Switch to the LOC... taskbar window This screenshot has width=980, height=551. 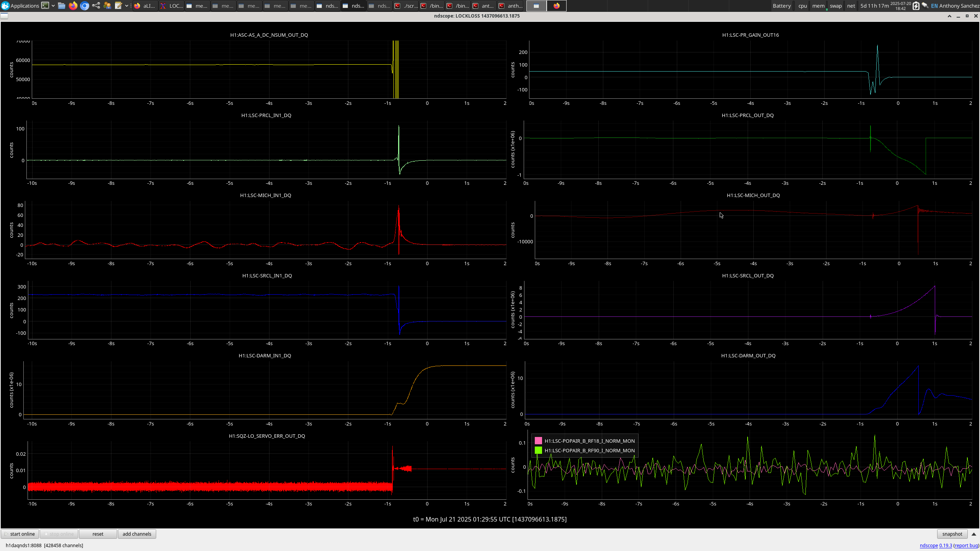(171, 6)
